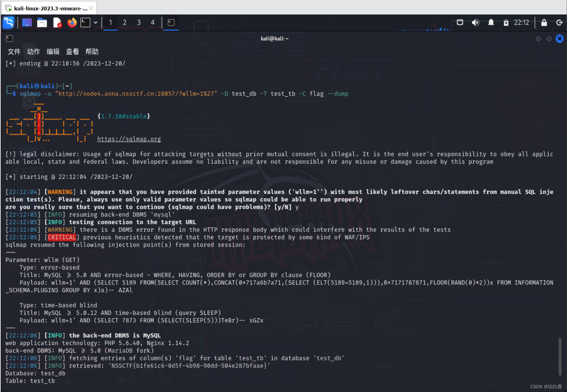Log out using the session exit icon
The height and width of the screenshot is (392, 567).
(x=559, y=22)
